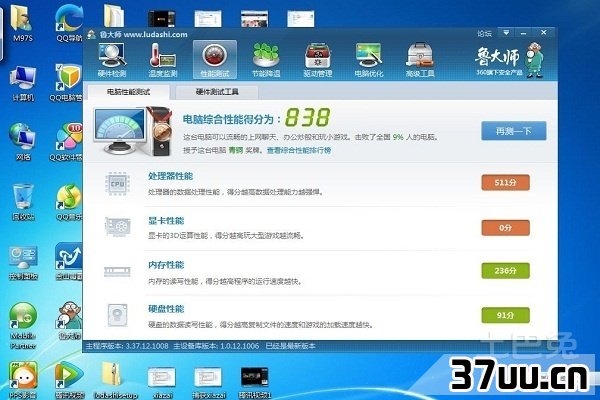The width and height of the screenshot is (600, 400).
Task: Select 性能测试 performance test icon
Action: coord(215,60)
